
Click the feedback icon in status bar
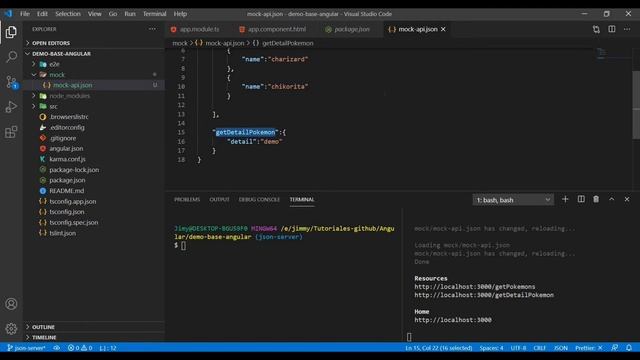pyautogui.click(x=614, y=348)
